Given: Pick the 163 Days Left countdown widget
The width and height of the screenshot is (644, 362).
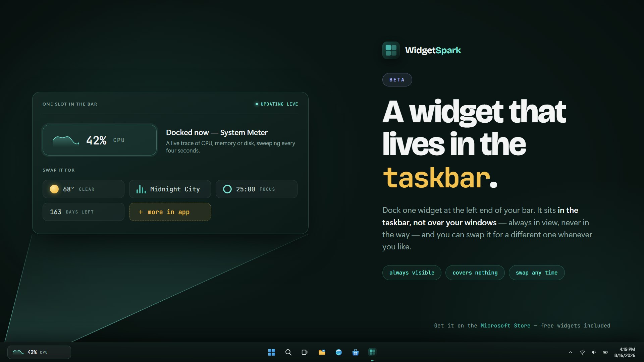Looking at the screenshot, I should (84, 212).
